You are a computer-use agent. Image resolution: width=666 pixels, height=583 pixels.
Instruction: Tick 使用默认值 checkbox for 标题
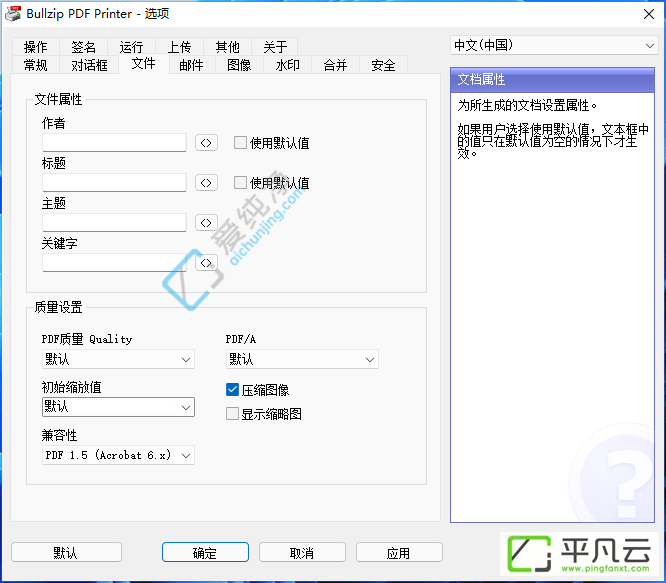coord(240,183)
